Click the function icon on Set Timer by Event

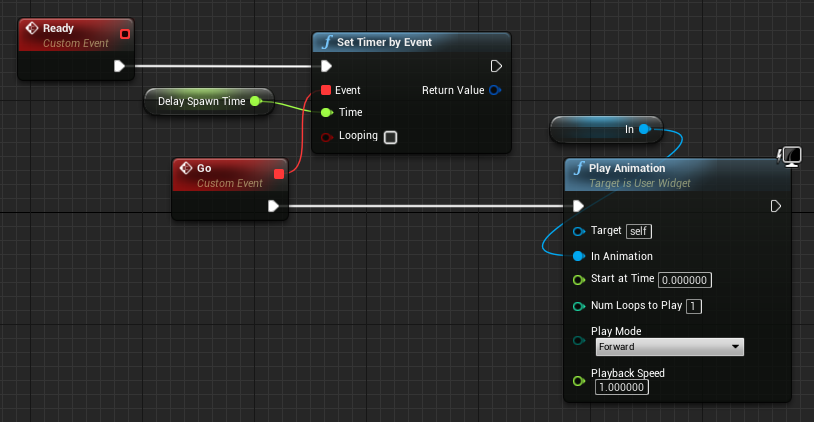point(327,42)
